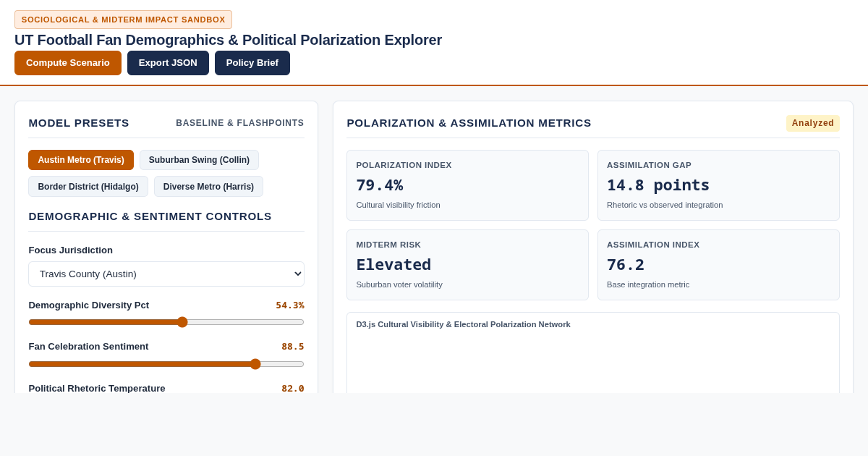Click the D3.js network chart title
The width and height of the screenshot is (868, 456).
pos(463,324)
